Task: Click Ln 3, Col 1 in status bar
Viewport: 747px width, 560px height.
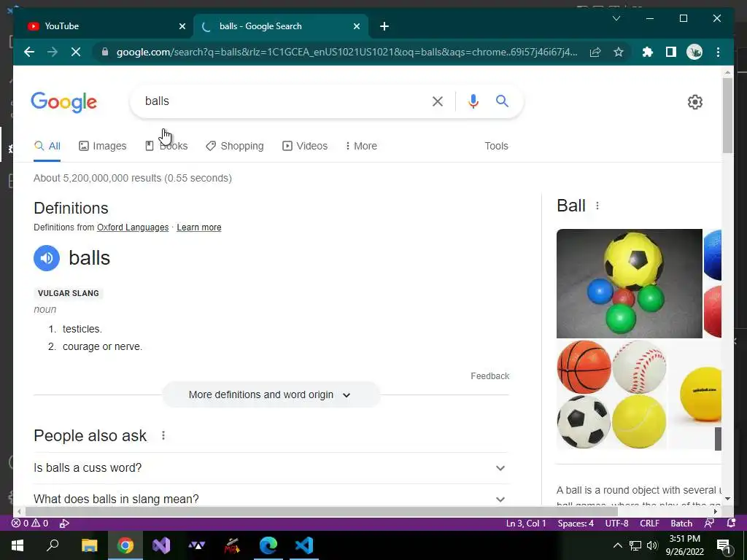Action: point(526,524)
